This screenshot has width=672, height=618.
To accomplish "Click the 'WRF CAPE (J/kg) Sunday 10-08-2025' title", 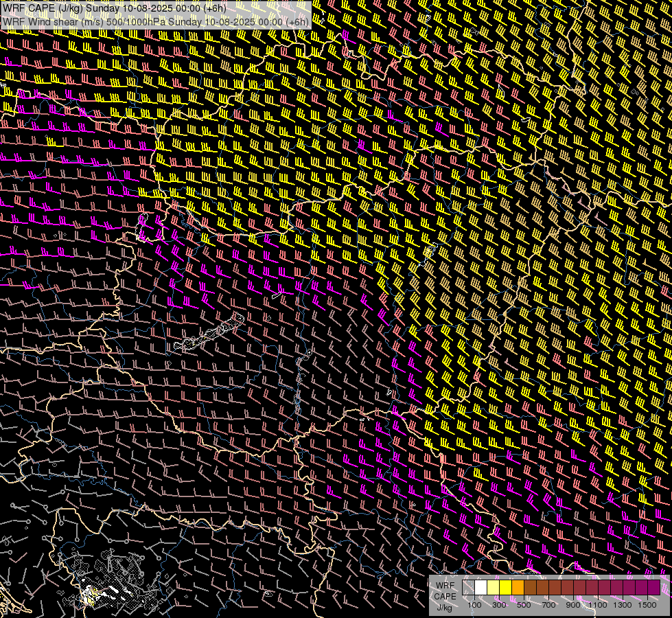I will 115,8.
